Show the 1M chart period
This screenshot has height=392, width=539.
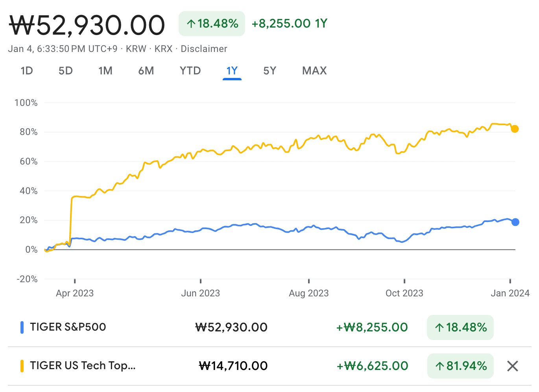105,71
